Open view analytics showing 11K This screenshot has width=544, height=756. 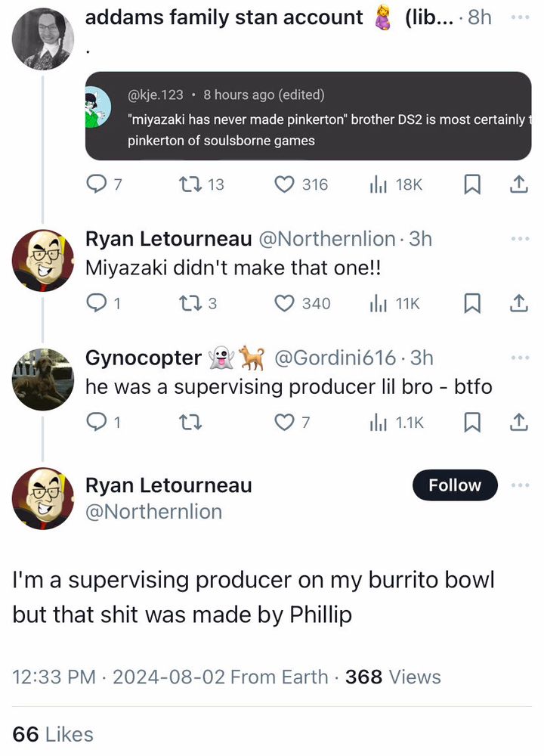pyautogui.click(x=394, y=303)
